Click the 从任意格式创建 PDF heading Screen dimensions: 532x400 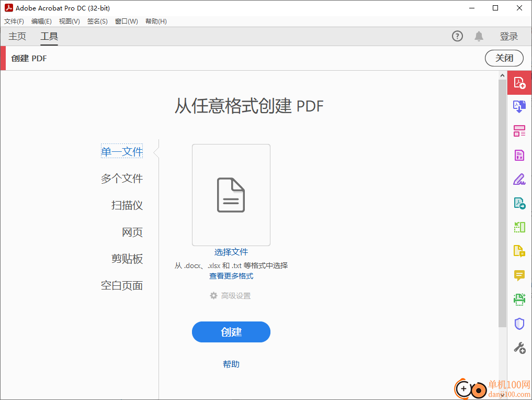249,106
